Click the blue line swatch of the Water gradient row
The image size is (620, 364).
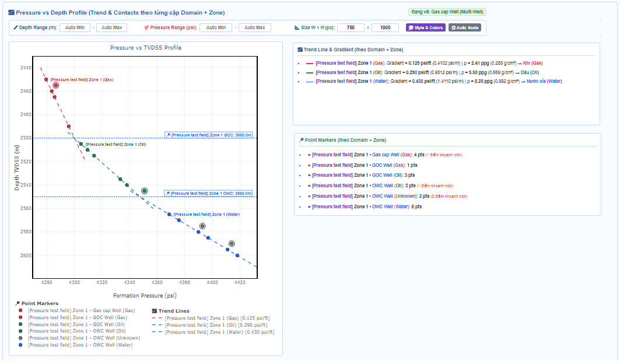[x=310, y=82]
